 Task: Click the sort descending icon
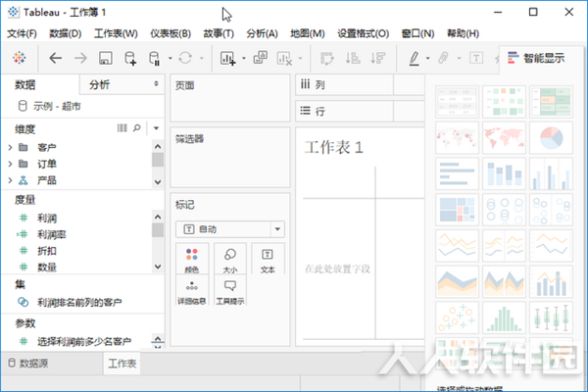[377, 58]
